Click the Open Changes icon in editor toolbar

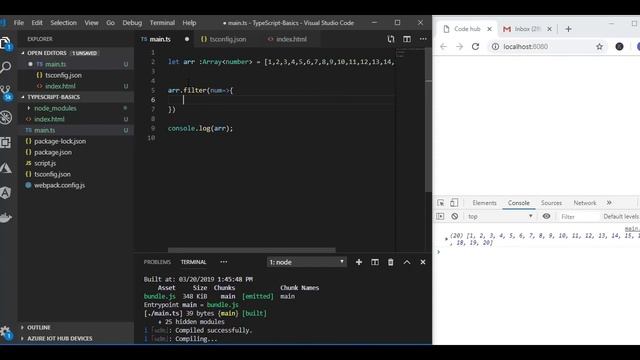pos(391,39)
